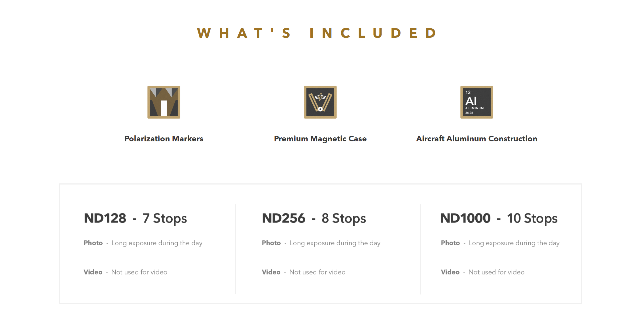The width and height of the screenshot is (644, 329).
Task: Click the bold ND256 filter name
Action: [284, 218]
